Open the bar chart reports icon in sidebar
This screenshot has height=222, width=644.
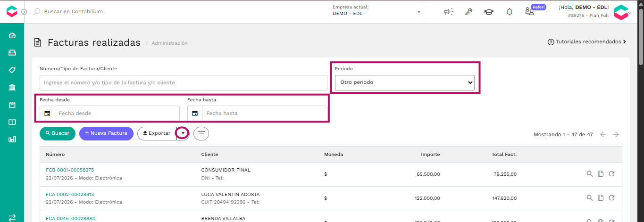click(x=12, y=139)
